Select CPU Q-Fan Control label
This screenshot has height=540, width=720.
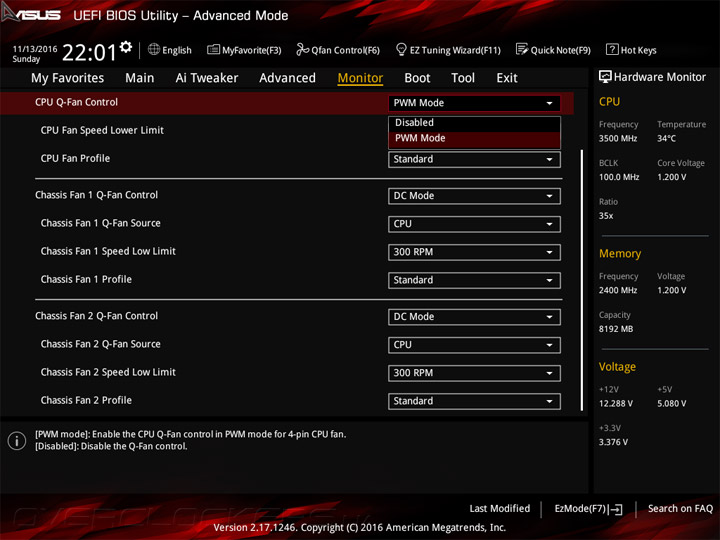(x=76, y=102)
